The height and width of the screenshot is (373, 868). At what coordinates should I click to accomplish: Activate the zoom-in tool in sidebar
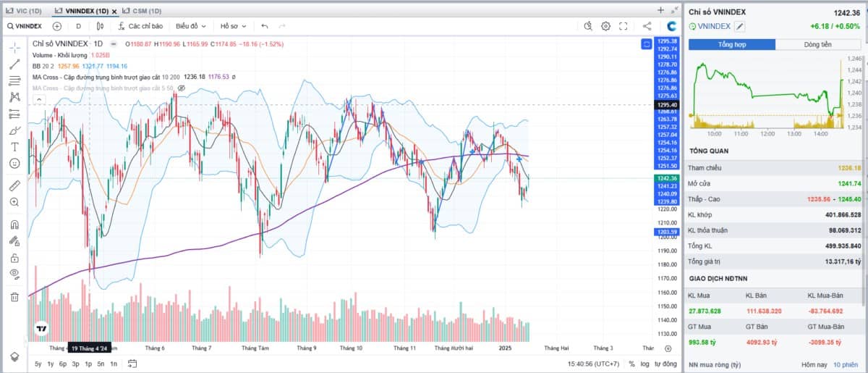(14, 202)
